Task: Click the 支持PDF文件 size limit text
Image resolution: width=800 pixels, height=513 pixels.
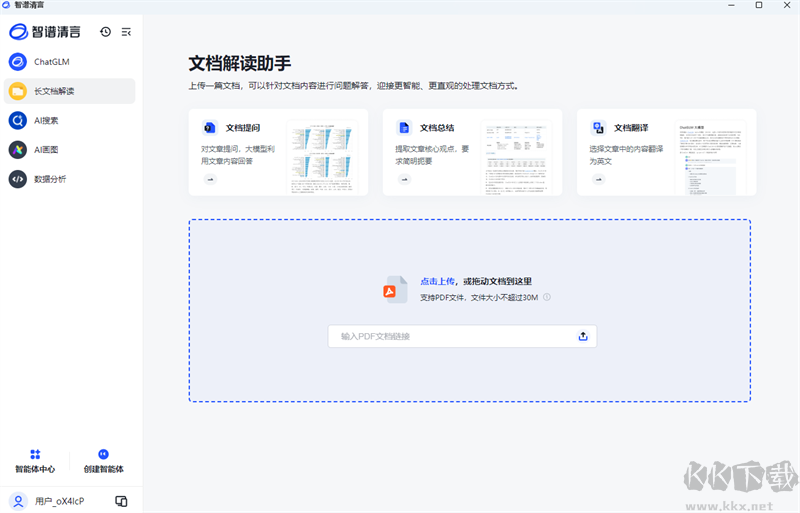Action: click(479, 298)
